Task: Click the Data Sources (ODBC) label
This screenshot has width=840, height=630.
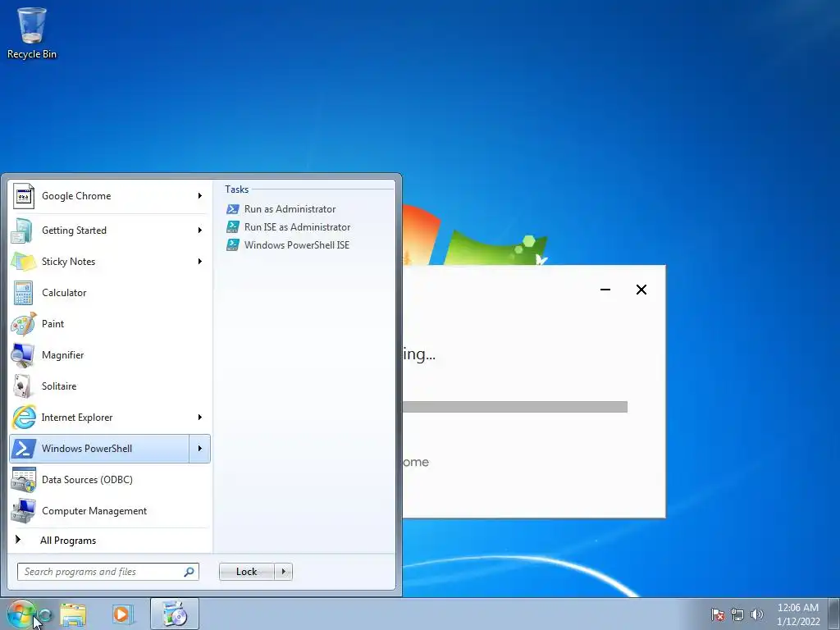Action: (x=87, y=479)
